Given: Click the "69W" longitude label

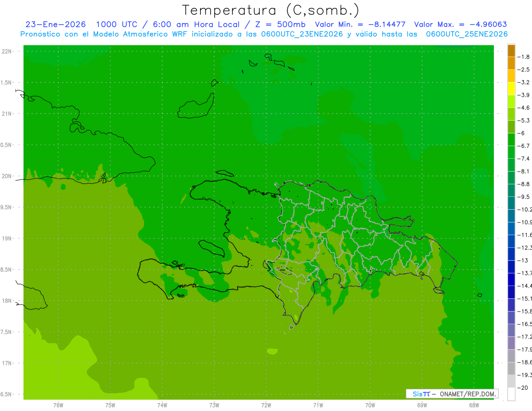Looking at the screenshot, I should 422,405.
